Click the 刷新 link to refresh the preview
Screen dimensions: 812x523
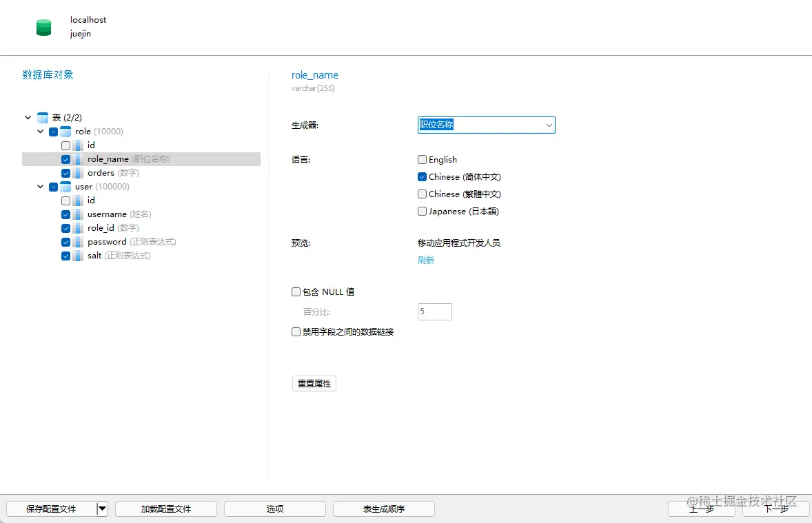[426, 260]
